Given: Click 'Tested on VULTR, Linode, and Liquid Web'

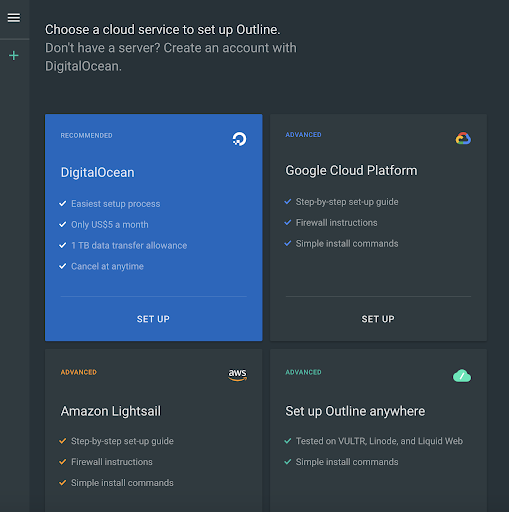Looking at the screenshot, I should point(379,441).
